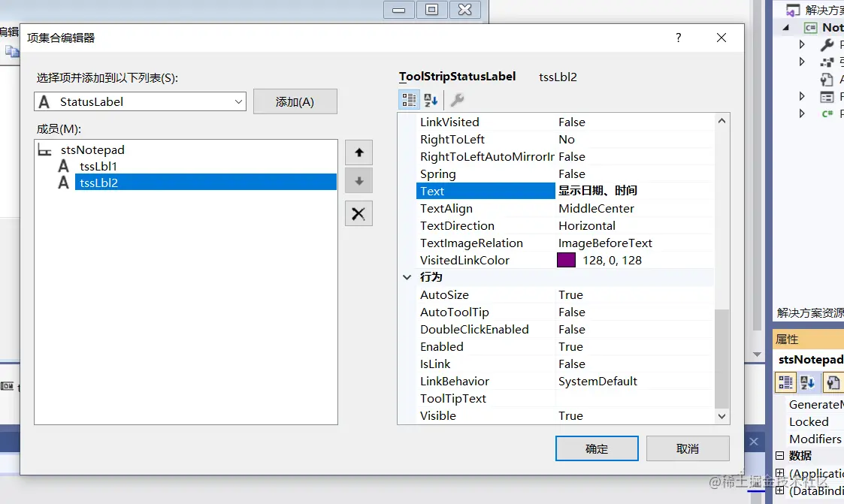Select the DoubleClickEnabled property row
Screen dimensions: 844x504
tap(565, 329)
